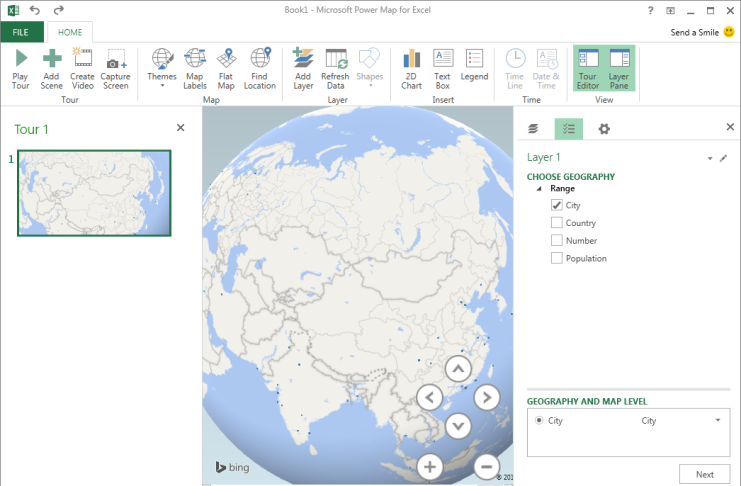Redo the last action
Viewport: 741px width, 486px height.
pos(58,10)
